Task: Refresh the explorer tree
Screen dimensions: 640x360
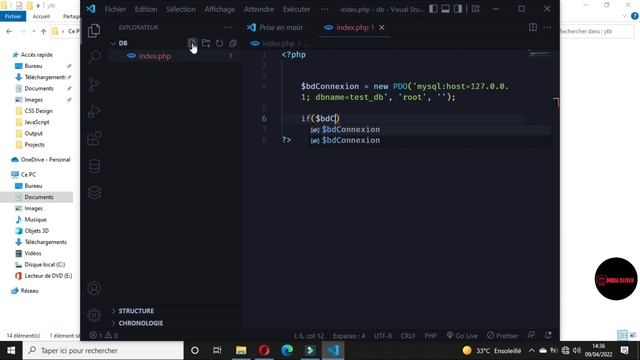Action: (220, 43)
